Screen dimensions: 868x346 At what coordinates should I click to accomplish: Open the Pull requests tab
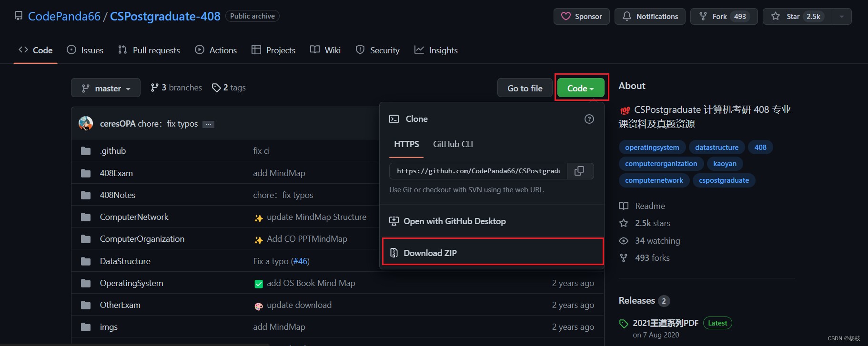coord(149,50)
